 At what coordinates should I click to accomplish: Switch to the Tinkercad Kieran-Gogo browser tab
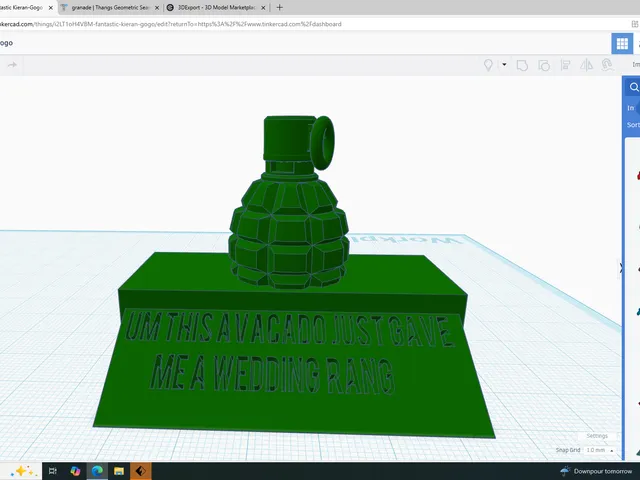click(21, 7)
